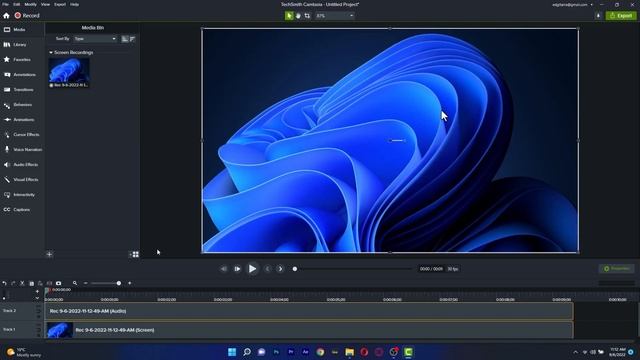Select the screen recording thumbnail in Media Bin
This screenshot has height=360, width=640.
click(x=69, y=72)
